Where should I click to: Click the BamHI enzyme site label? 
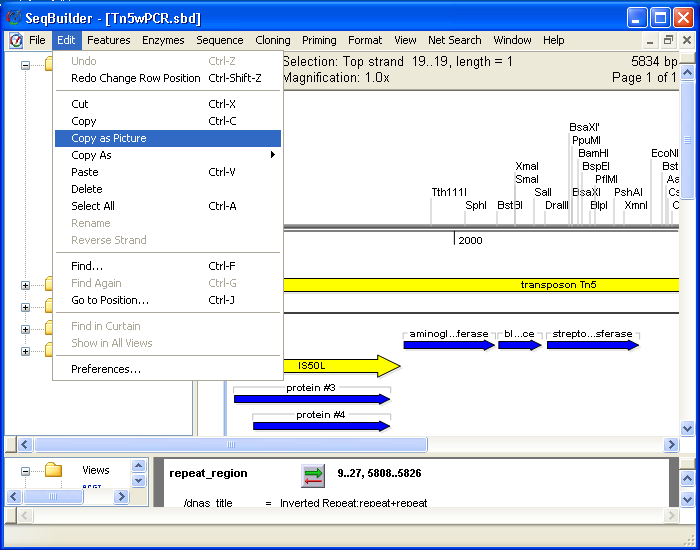593,154
